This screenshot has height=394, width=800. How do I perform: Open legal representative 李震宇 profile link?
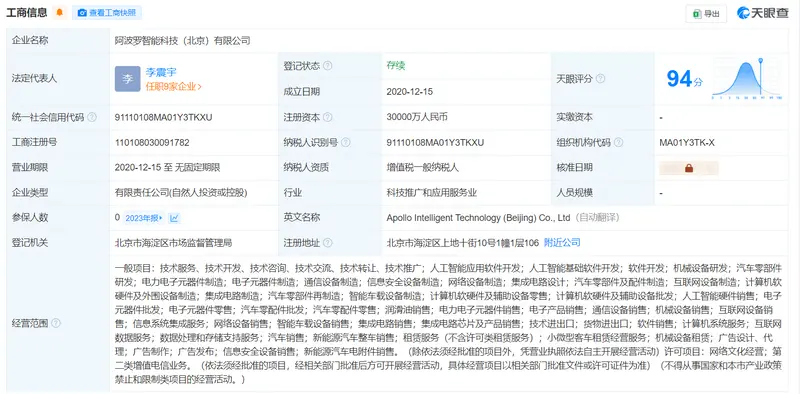(x=161, y=72)
